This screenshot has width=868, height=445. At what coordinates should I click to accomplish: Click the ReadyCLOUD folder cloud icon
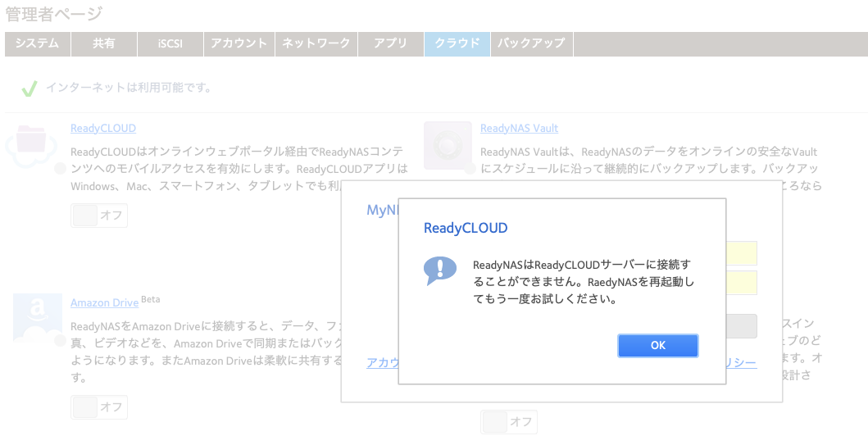[x=32, y=146]
